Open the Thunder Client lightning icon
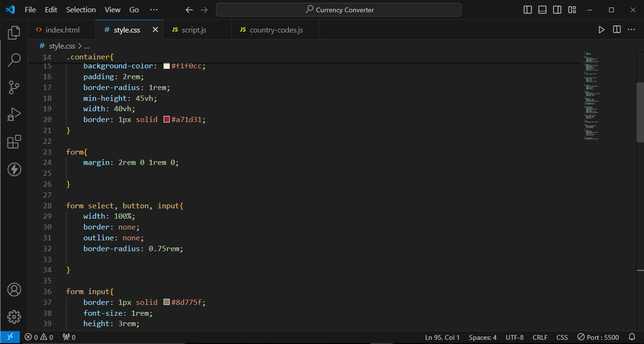This screenshot has height=344, width=644. point(14,169)
